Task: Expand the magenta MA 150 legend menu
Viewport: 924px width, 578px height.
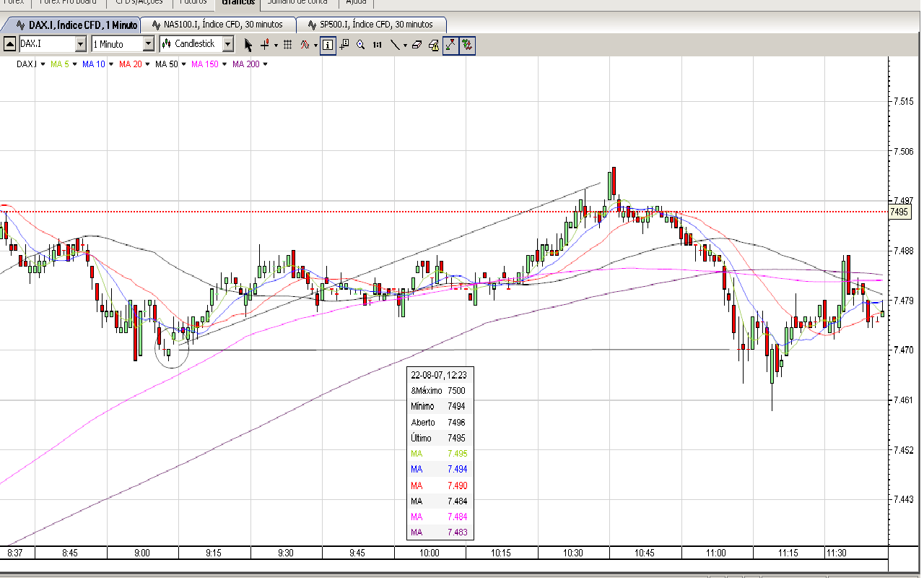Action: [x=225, y=64]
